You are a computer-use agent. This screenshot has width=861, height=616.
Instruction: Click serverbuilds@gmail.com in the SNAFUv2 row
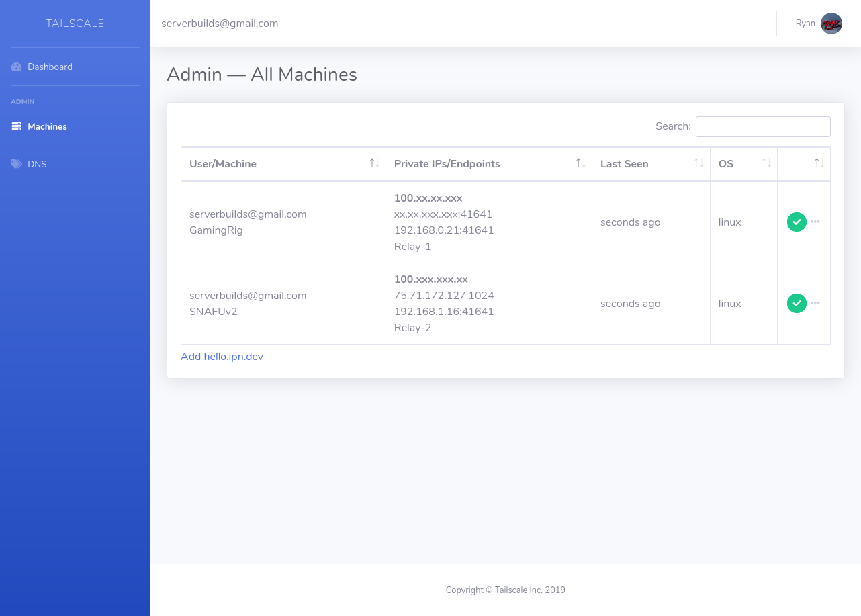pos(248,296)
